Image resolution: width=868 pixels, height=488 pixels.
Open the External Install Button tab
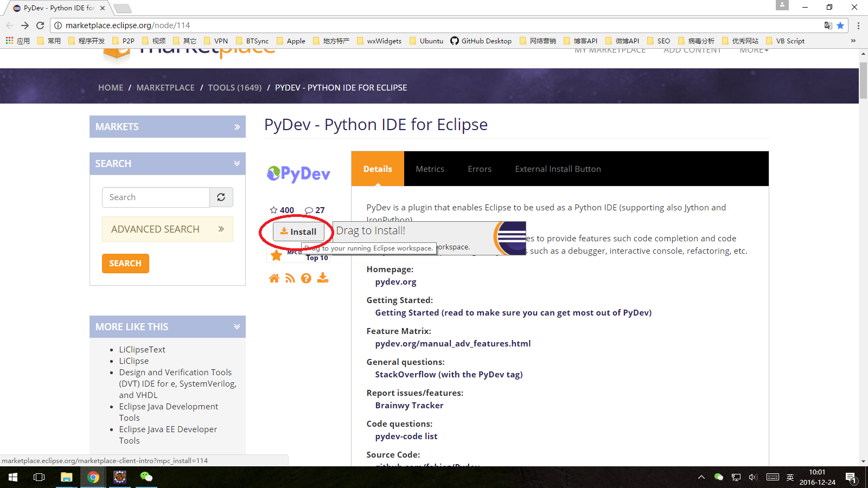558,169
